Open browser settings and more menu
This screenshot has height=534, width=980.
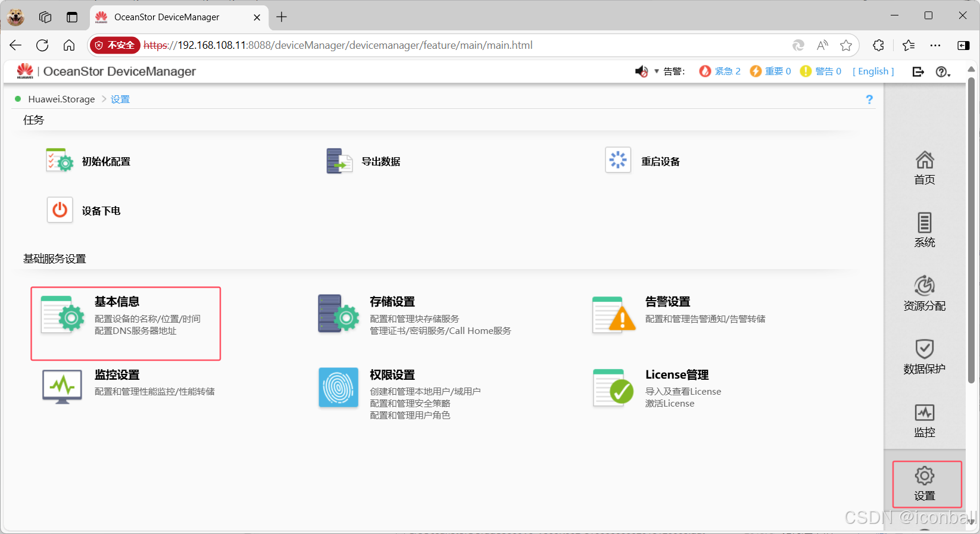tap(935, 45)
